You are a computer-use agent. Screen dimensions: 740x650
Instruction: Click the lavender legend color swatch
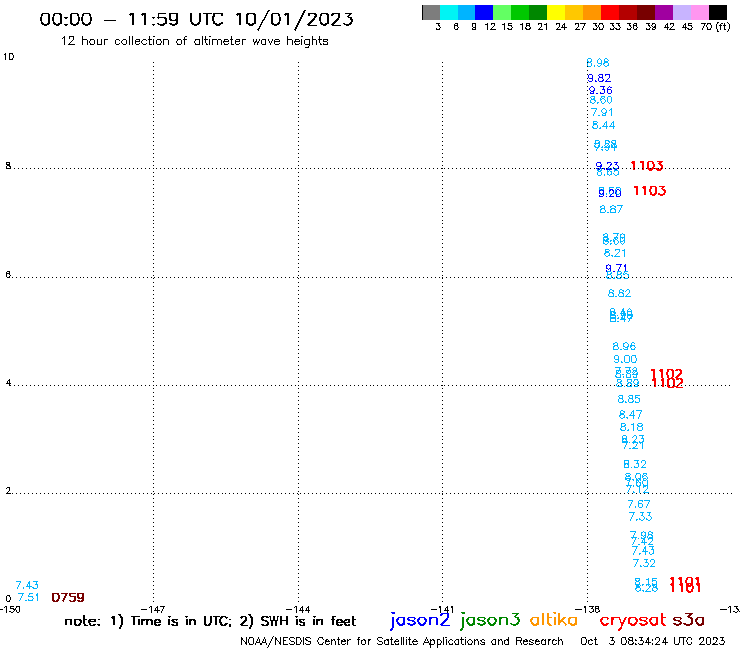[x=681, y=12]
